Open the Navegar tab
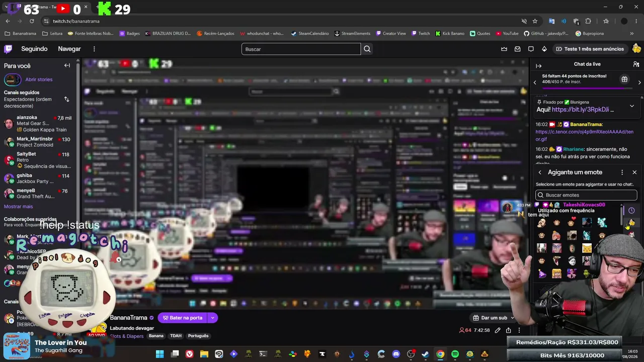 tap(69, 49)
